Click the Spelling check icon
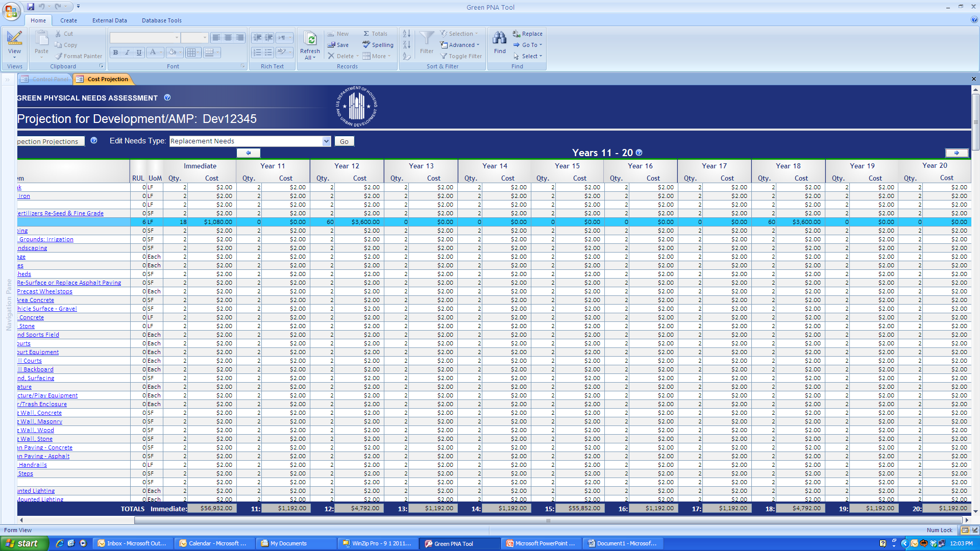This screenshot has width=980, height=551. [366, 45]
